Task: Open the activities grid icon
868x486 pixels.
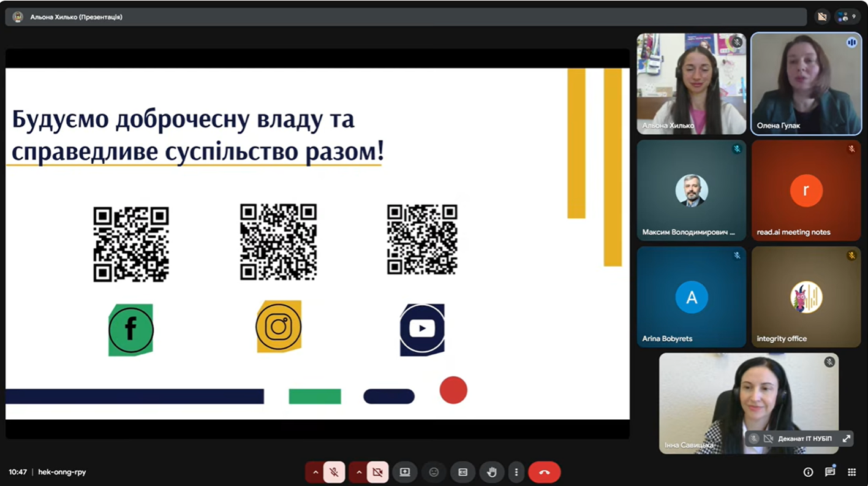Action: pyautogui.click(x=851, y=472)
